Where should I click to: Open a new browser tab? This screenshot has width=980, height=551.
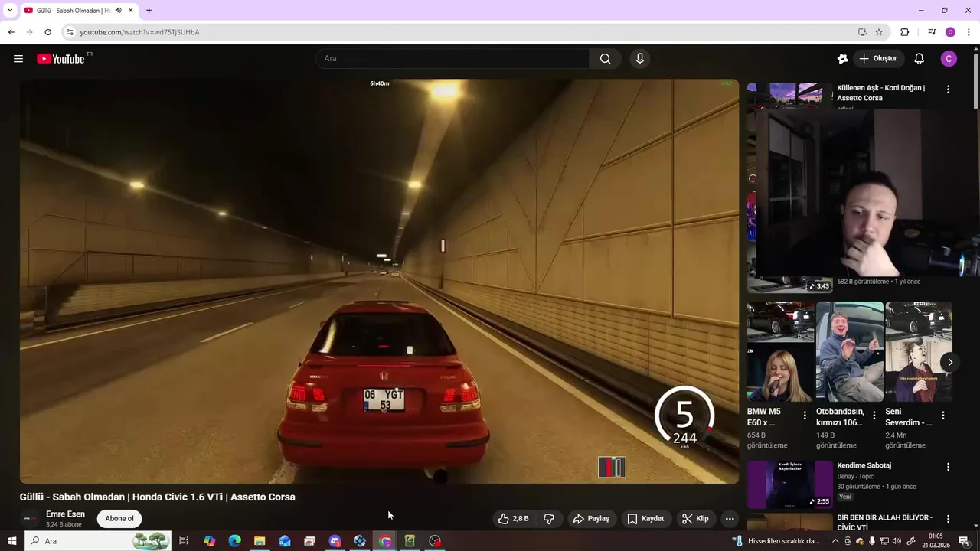pos(149,11)
